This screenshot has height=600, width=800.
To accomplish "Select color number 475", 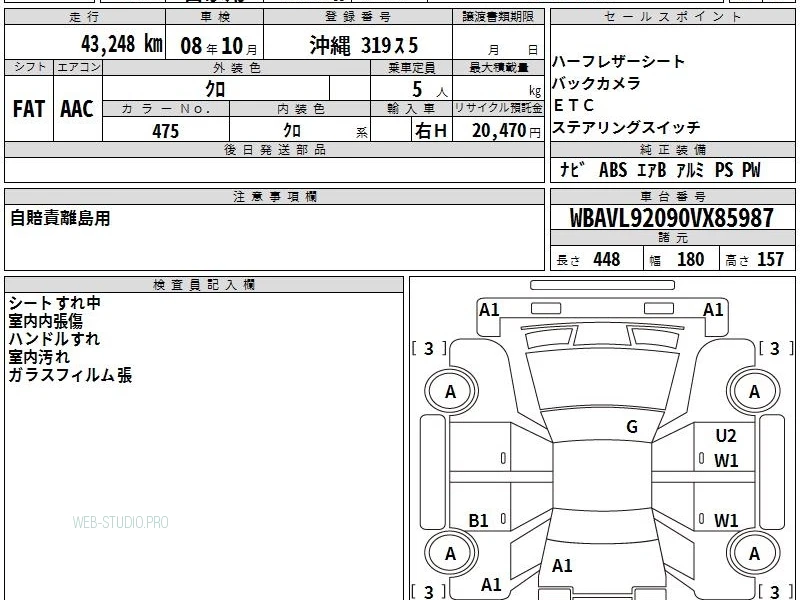I will 165,131.
